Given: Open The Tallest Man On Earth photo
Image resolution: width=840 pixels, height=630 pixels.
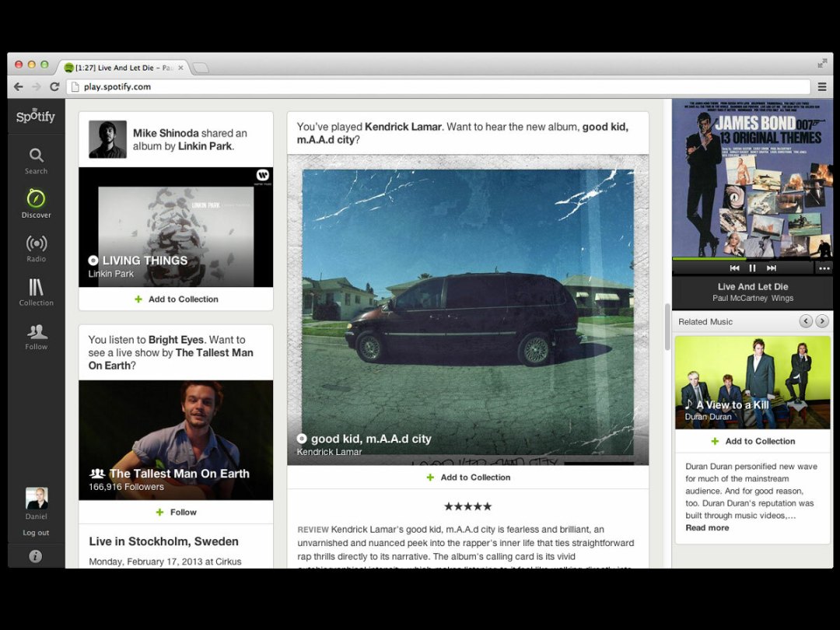Looking at the screenshot, I should click(176, 440).
